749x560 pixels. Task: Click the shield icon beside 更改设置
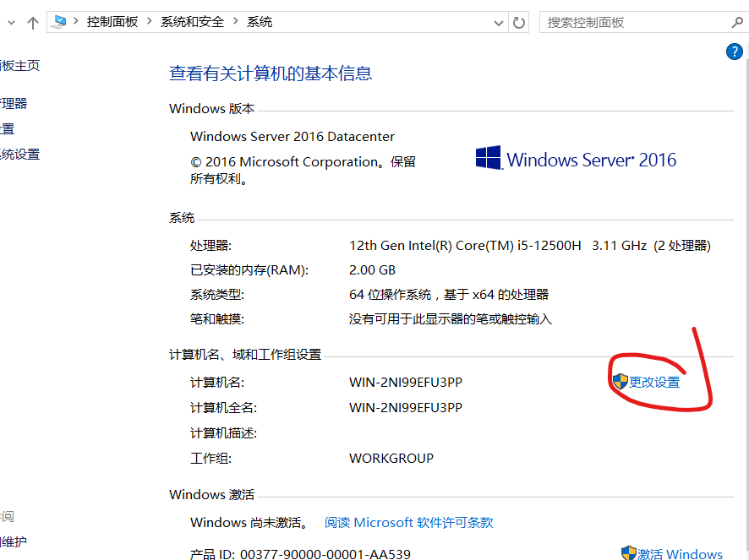(x=620, y=382)
